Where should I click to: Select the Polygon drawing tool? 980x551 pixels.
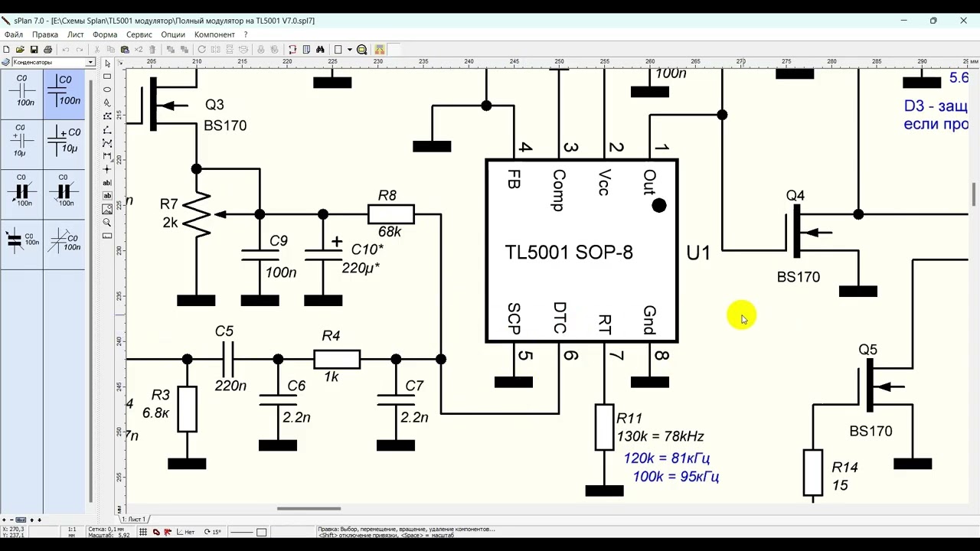point(107,116)
